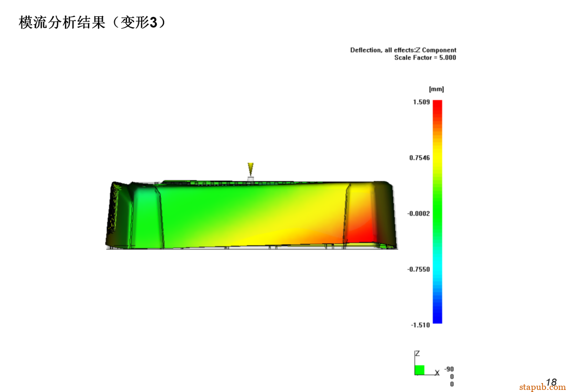Viewport: 566px width, 392px height.
Task: Open the stapub.com watermark link
Action: [542, 387]
